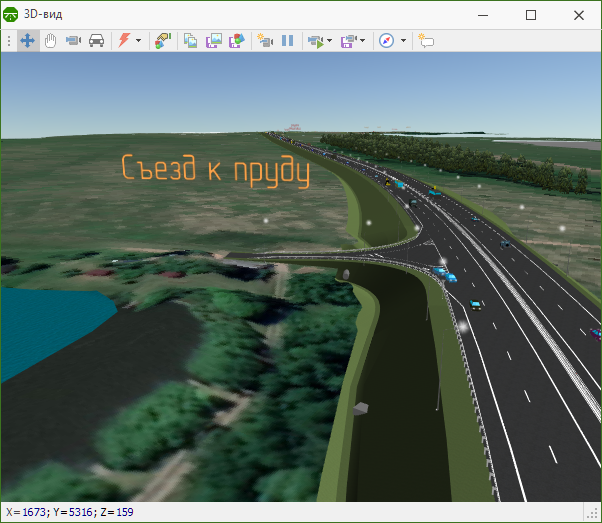This screenshot has width=602, height=523.
Task: Activate the hand pan tool
Action: [x=50, y=41]
